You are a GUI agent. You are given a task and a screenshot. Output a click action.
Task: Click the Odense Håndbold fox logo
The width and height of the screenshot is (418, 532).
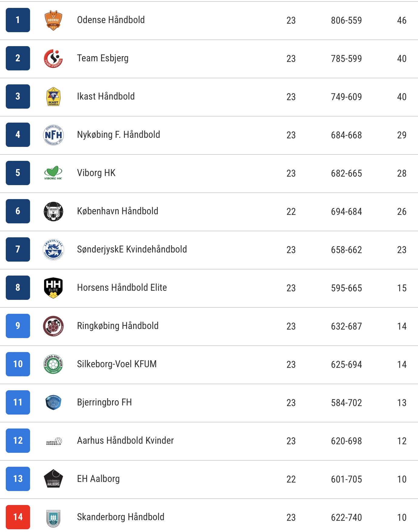[53, 20]
